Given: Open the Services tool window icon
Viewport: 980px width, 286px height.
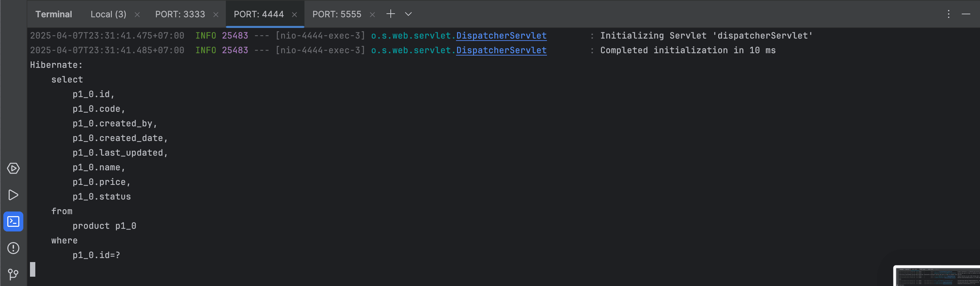Looking at the screenshot, I should 13,168.
